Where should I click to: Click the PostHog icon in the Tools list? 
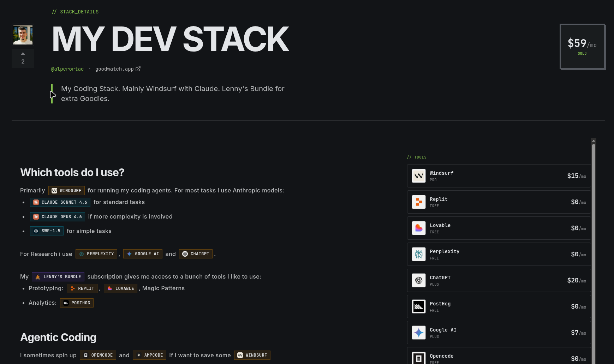coord(418,306)
